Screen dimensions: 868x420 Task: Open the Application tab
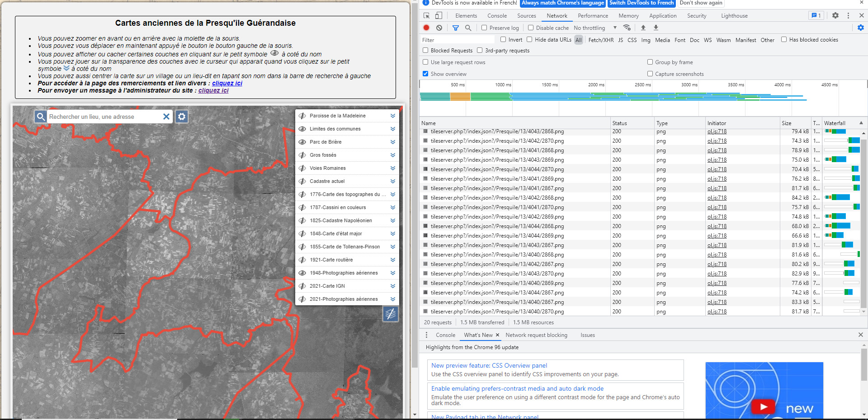tap(663, 15)
